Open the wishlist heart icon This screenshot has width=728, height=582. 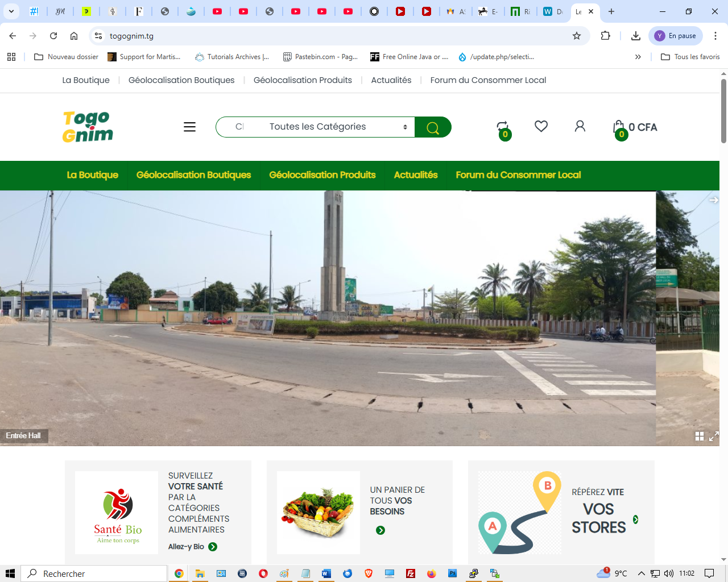tap(541, 126)
